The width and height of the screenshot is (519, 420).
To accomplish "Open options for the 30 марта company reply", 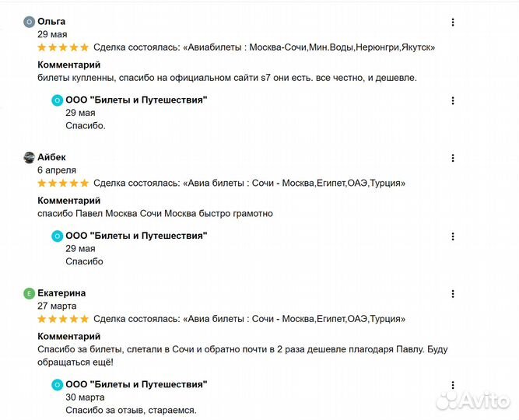I will 452,385.
